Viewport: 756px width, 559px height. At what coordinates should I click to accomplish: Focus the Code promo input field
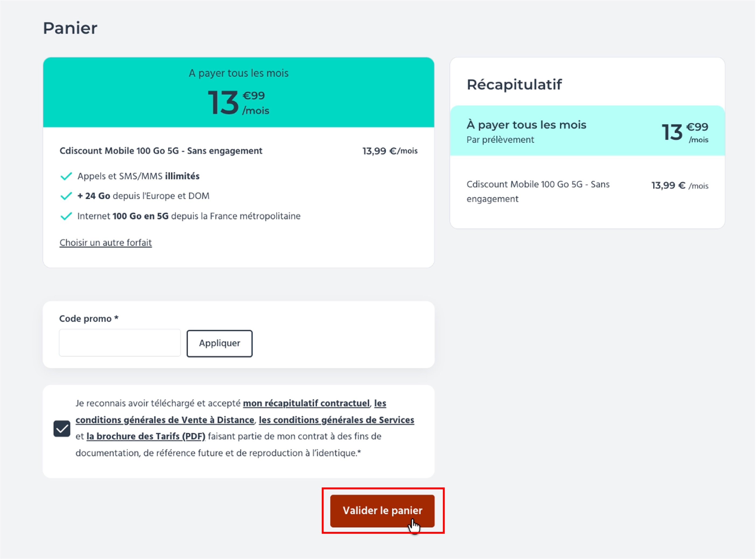tap(120, 343)
